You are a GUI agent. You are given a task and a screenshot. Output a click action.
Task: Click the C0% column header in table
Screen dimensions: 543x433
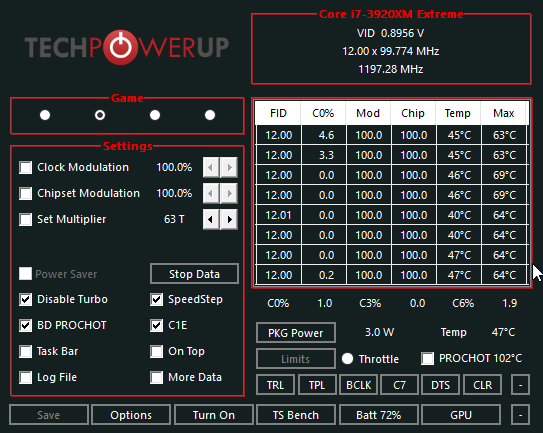pos(323,113)
